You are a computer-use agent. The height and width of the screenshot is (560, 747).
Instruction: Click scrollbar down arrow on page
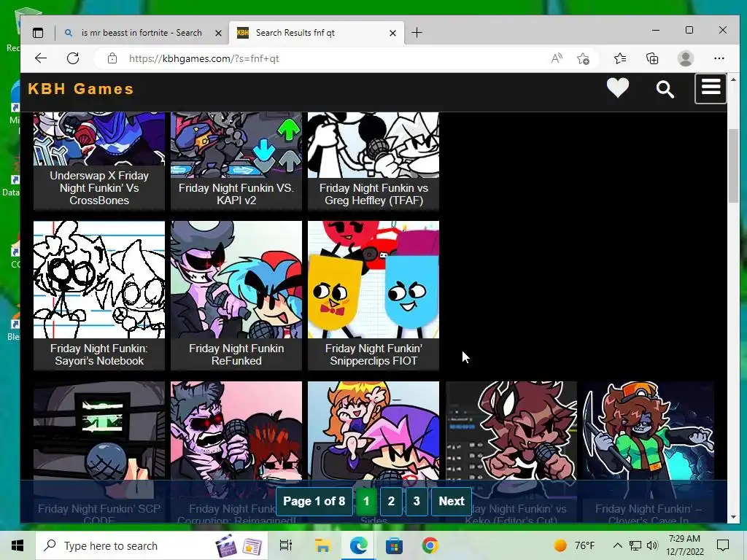[733, 517]
